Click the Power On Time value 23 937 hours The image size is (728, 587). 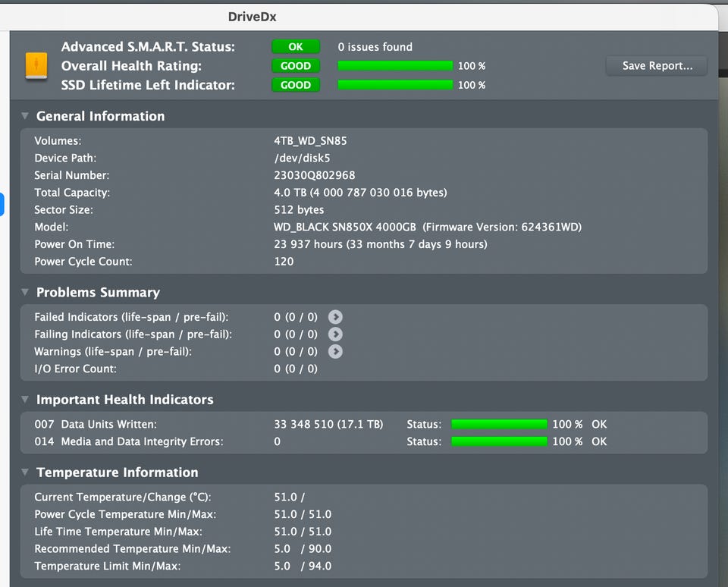[380, 244]
